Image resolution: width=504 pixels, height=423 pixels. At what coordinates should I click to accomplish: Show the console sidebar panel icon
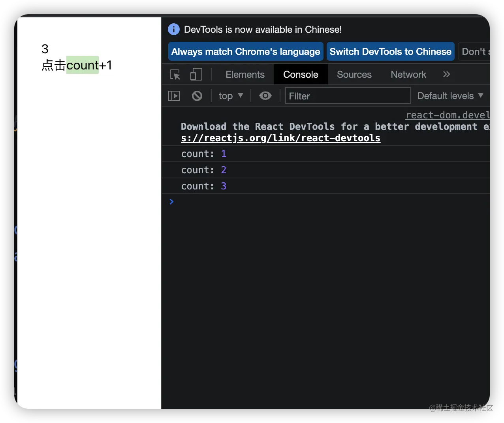(x=174, y=96)
